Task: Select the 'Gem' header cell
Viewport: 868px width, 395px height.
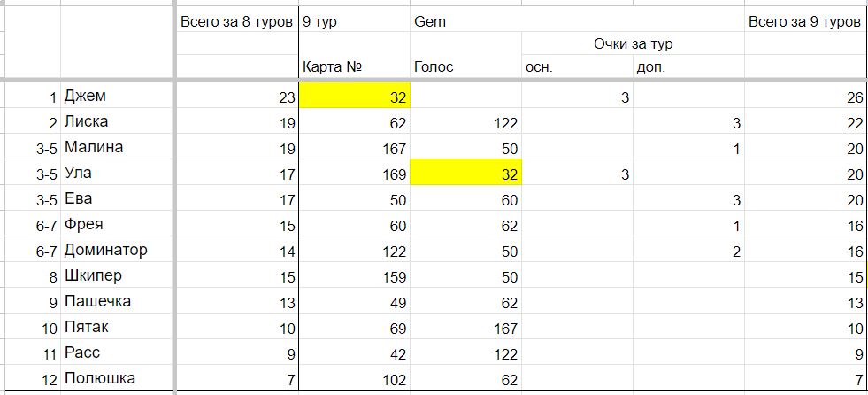Action: pyautogui.click(x=465, y=21)
